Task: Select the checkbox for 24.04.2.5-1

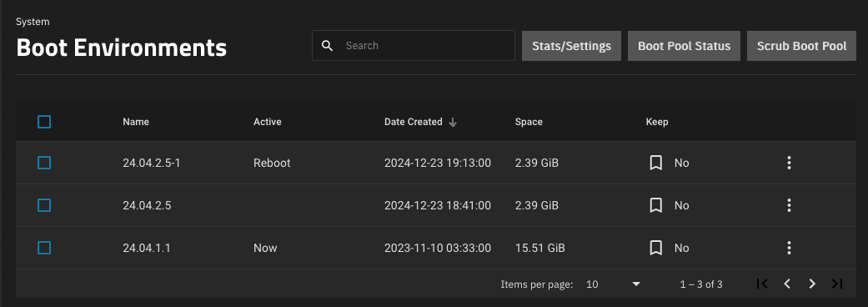Action: point(44,163)
